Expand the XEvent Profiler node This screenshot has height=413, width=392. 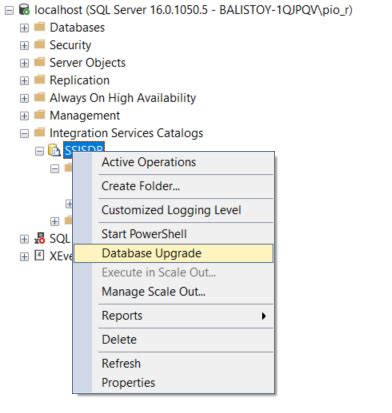click(24, 257)
